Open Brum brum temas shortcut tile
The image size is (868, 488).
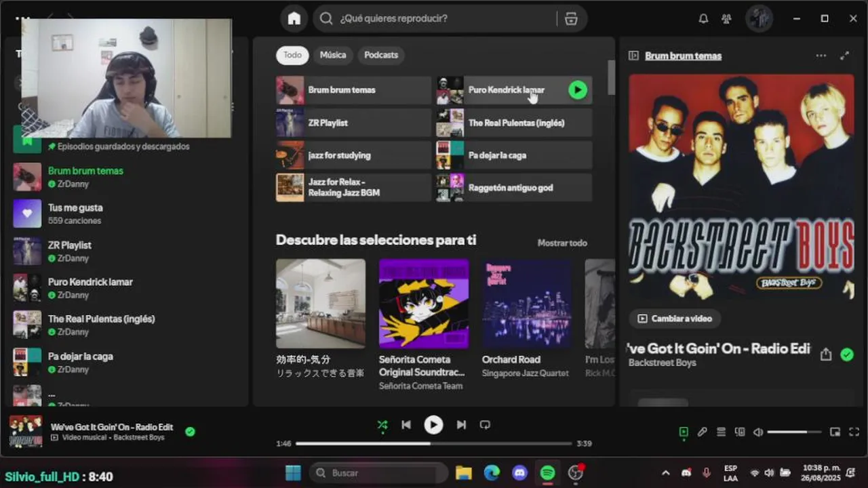(353, 90)
